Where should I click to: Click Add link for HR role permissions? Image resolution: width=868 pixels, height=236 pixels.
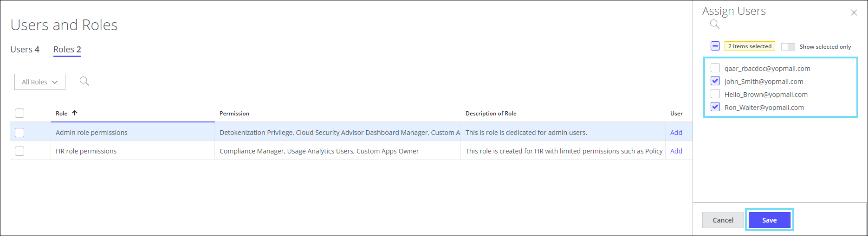click(x=676, y=151)
